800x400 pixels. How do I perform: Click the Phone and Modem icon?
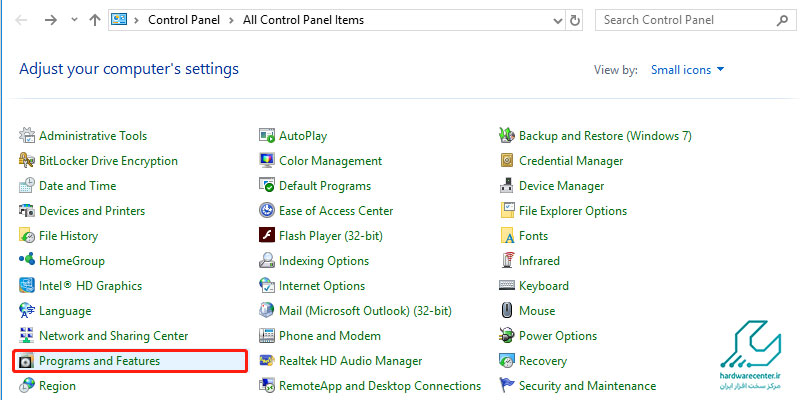[x=267, y=336]
